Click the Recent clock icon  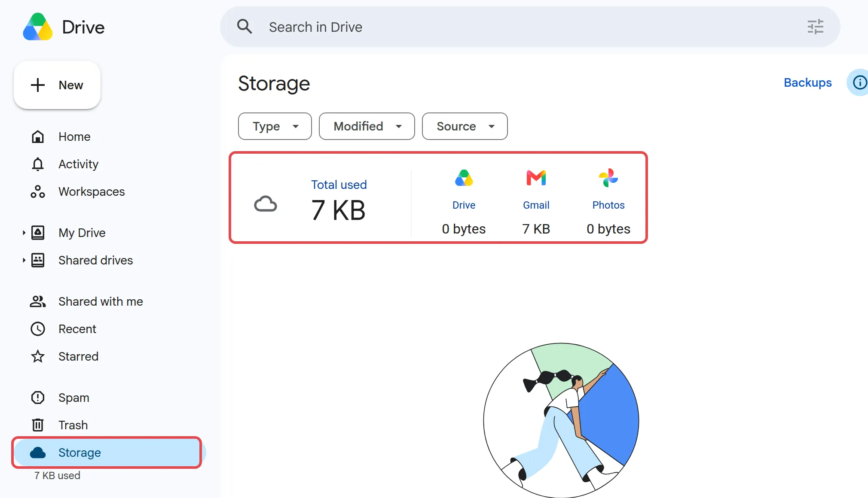(x=38, y=329)
